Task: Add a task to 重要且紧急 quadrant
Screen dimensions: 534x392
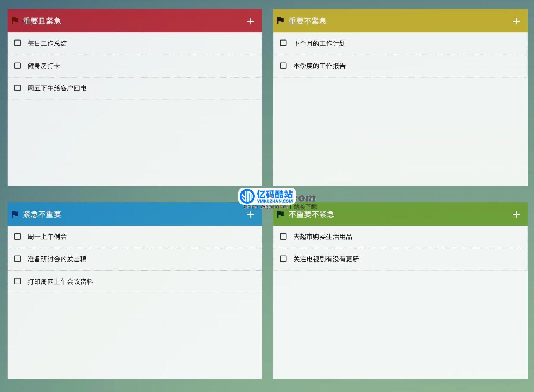Action: (x=251, y=21)
